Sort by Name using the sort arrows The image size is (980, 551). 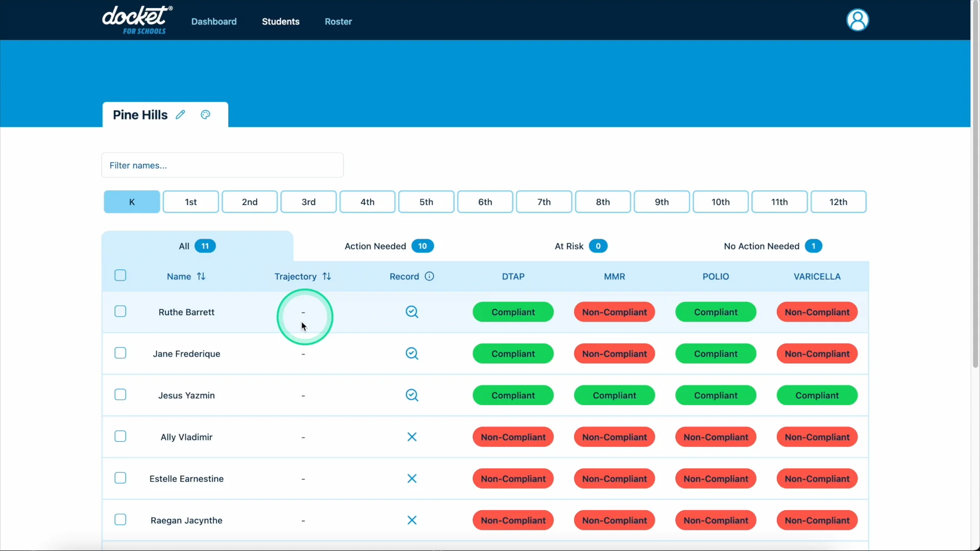coord(201,276)
